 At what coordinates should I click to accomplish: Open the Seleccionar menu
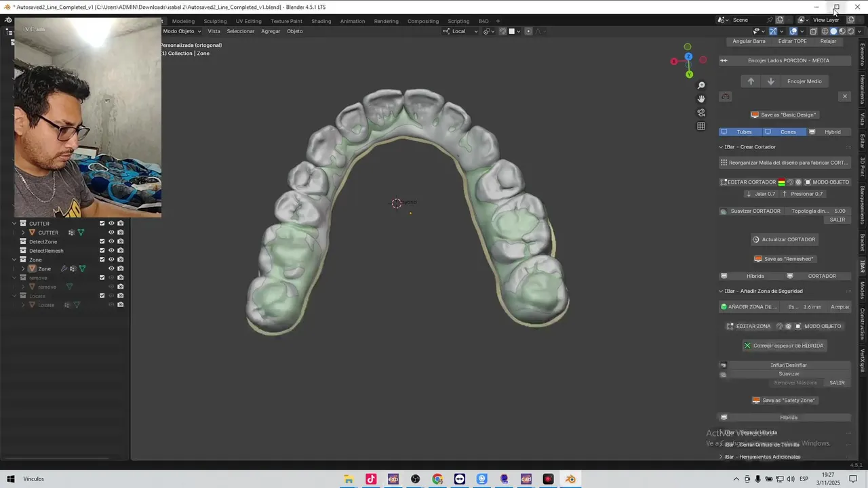(241, 31)
